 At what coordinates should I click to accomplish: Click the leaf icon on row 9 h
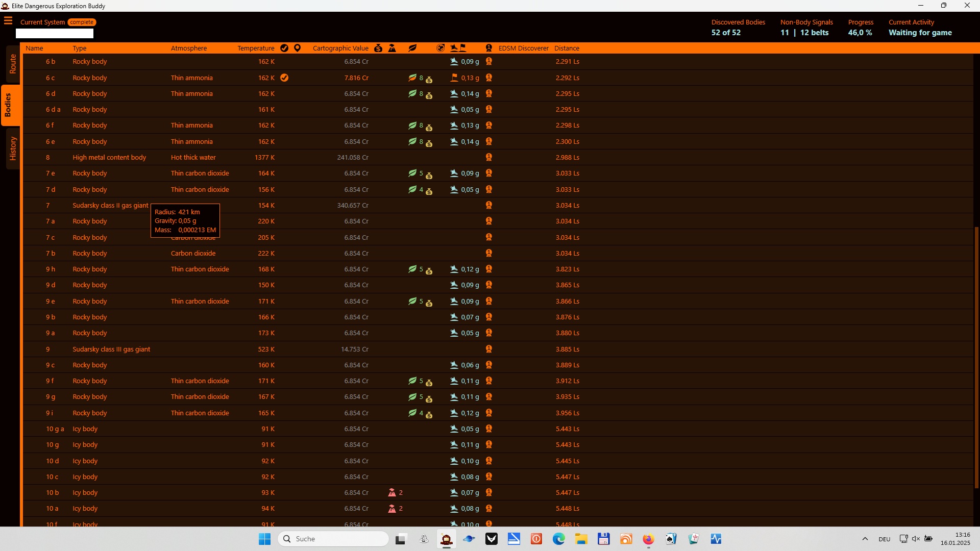click(x=412, y=269)
